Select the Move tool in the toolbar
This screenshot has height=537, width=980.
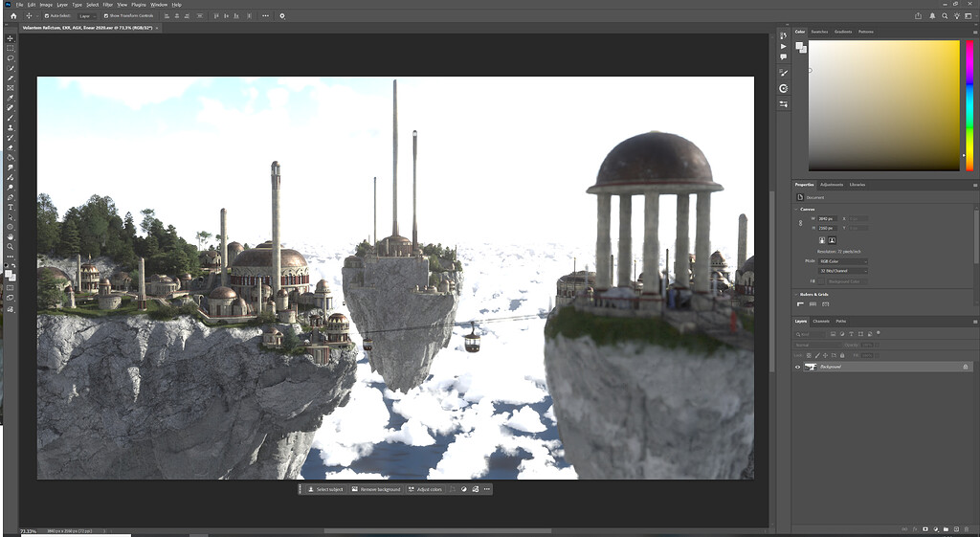(x=10, y=38)
